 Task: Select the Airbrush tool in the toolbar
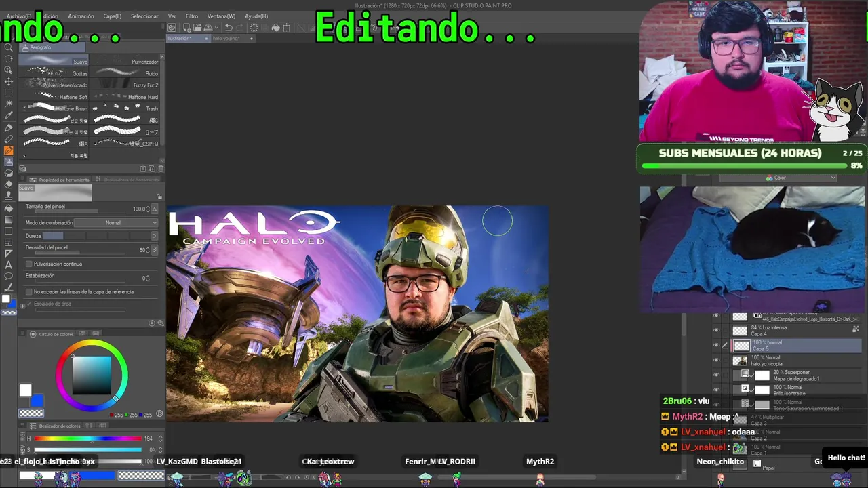pos(9,162)
